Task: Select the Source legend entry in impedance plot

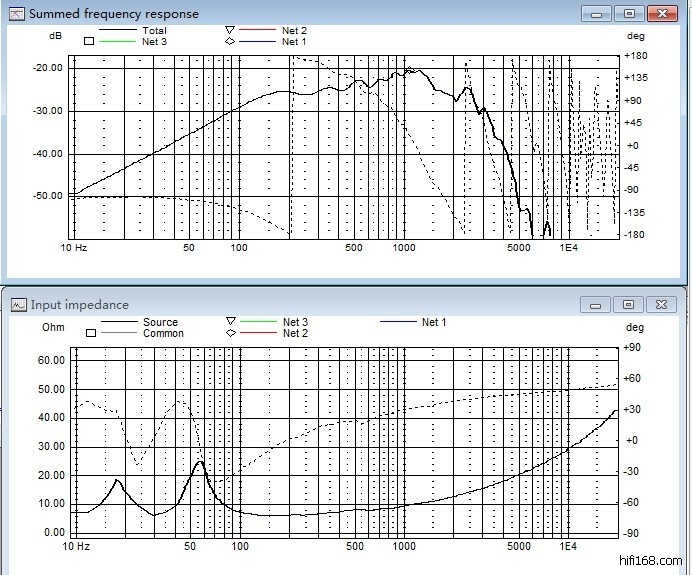Action: (x=160, y=322)
